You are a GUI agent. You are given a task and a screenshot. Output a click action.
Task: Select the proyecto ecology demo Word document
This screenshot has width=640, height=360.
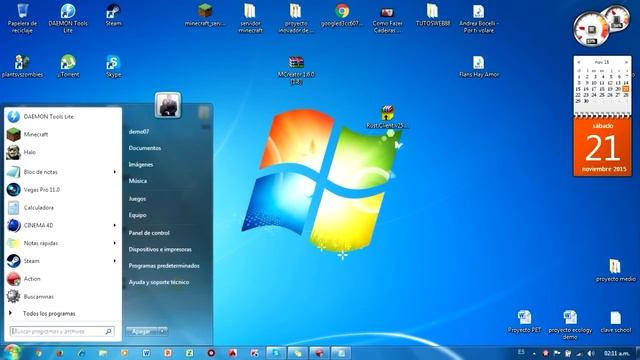[570, 324]
